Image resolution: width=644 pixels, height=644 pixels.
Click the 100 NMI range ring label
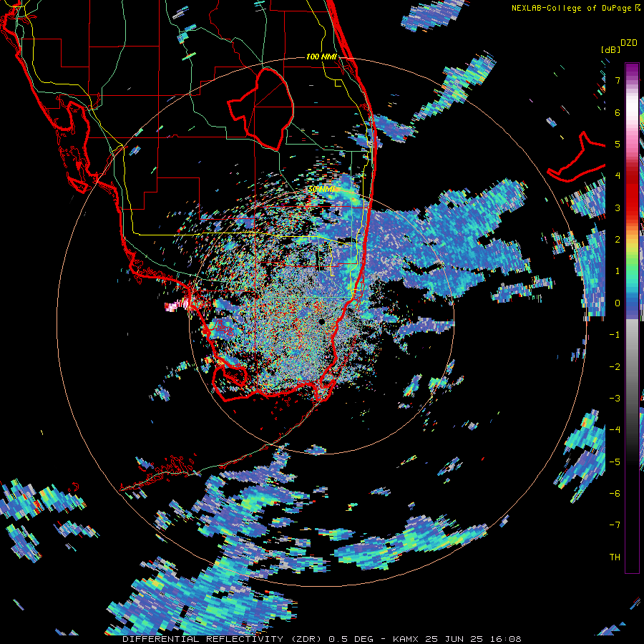point(321,57)
